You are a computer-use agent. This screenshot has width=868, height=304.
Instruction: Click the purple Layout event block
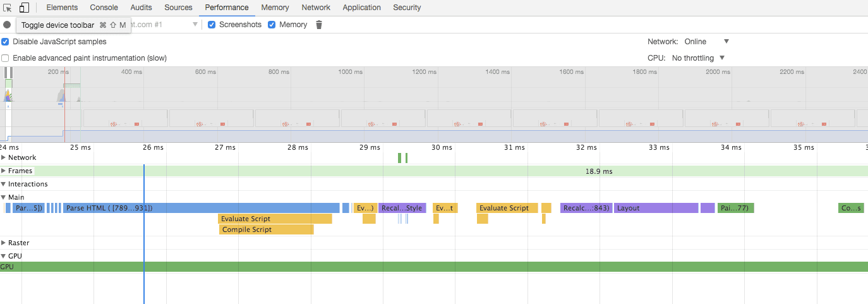click(656, 208)
